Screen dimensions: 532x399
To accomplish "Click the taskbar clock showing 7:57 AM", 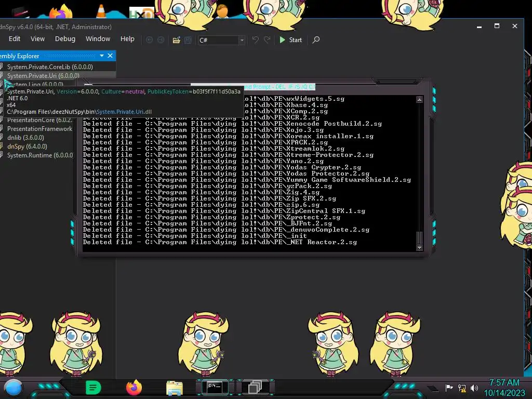I will point(504,383).
